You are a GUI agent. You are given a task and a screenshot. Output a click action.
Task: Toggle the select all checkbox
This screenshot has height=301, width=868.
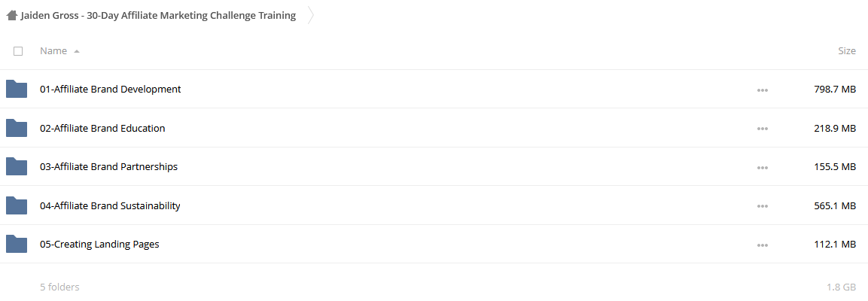pos(18,51)
